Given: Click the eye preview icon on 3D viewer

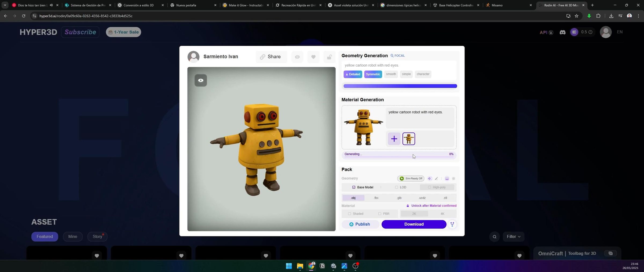Looking at the screenshot, I should 200,80.
